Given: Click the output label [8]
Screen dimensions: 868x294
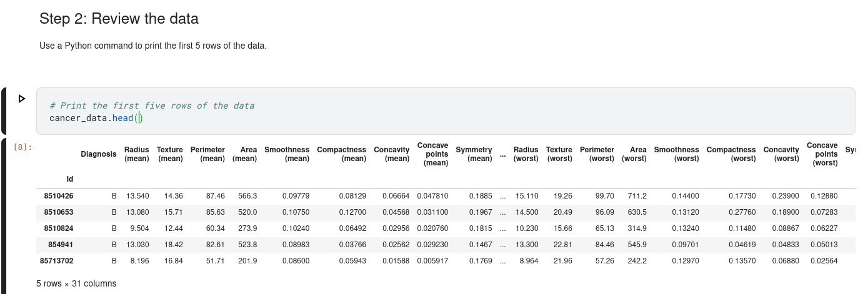Looking at the screenshot, I should click(x=22, y=148).
